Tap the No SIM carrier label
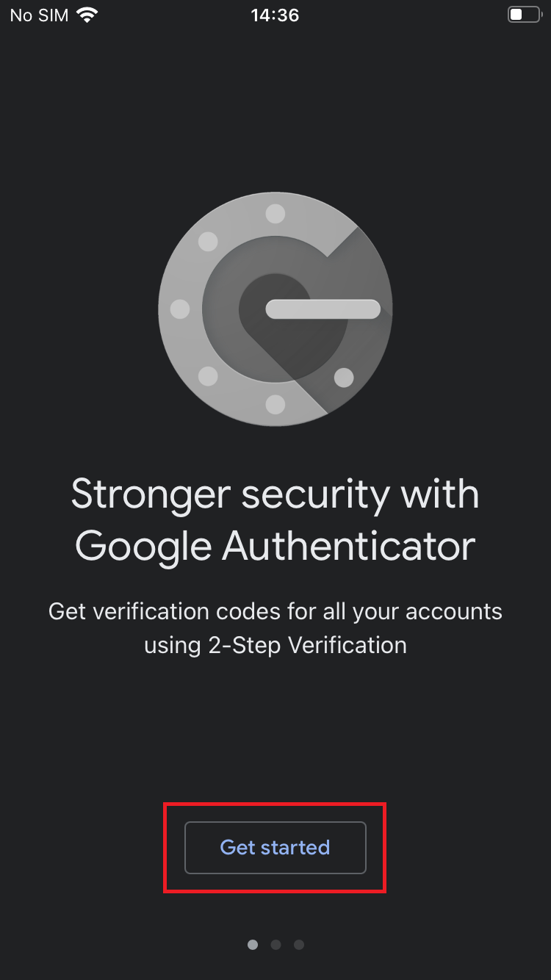Image resolution: width=551 pixels, height=980 pixels. [39, 15]
